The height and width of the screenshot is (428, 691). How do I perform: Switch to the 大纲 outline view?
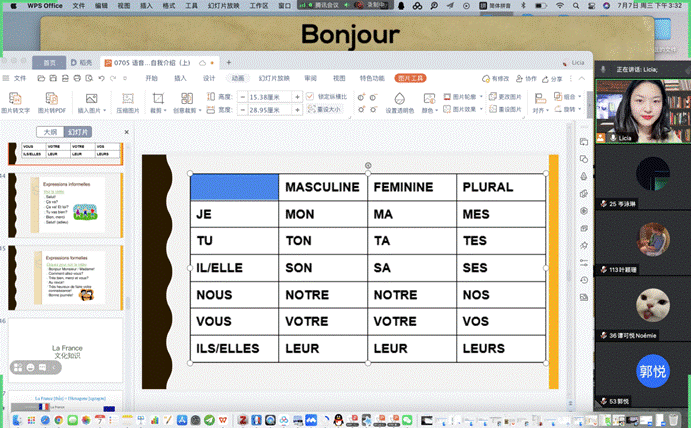coord(48,132)
